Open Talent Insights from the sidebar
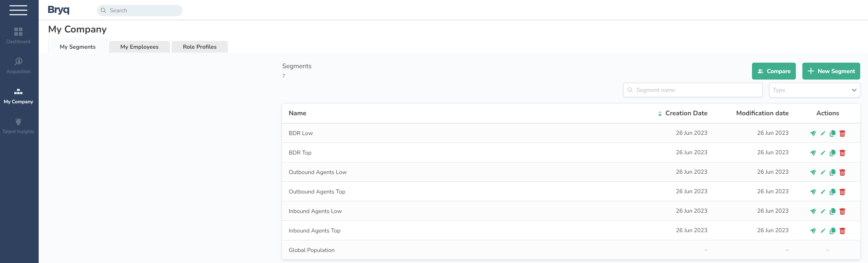The width and height of the screenshot is (868, 263). click(x=18, y=126)
